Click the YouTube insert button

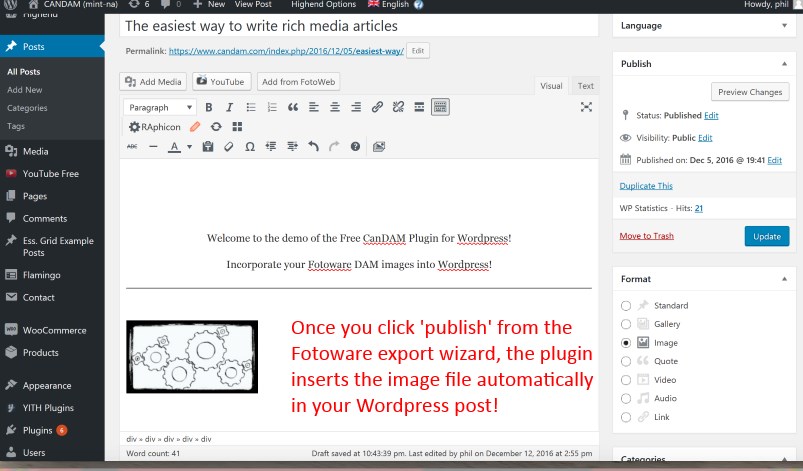[x=222, y=81]
